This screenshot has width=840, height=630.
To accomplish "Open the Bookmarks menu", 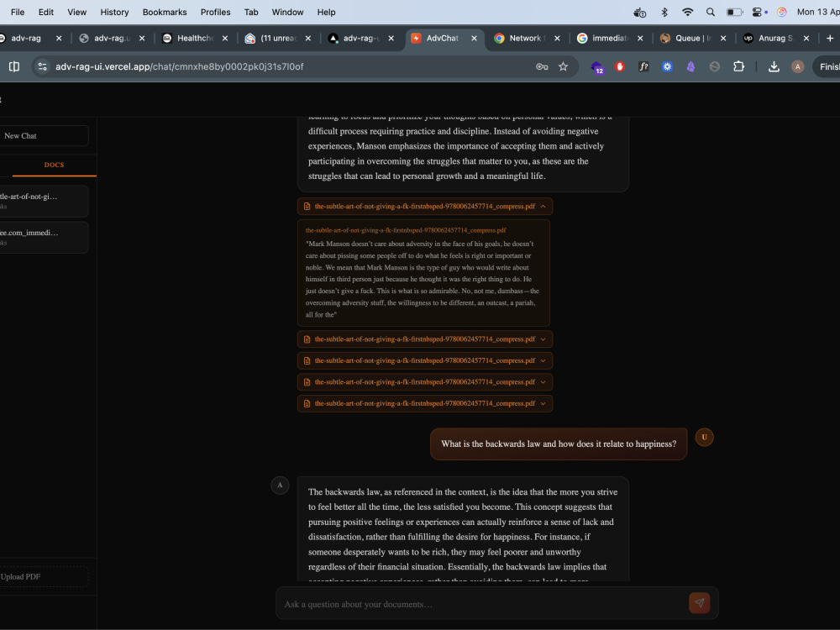I will click(165, 12).
